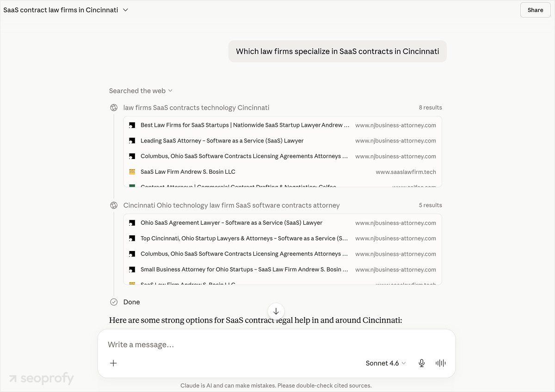Start voice mode with waveform icon
This screenshot has height=392, width=555.
[x=441, y=363]
